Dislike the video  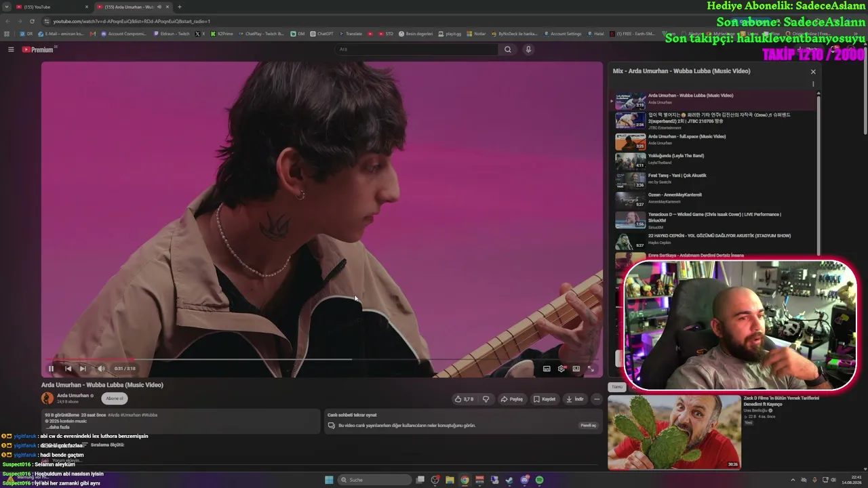pyautogui.click(x=486, y=399)
